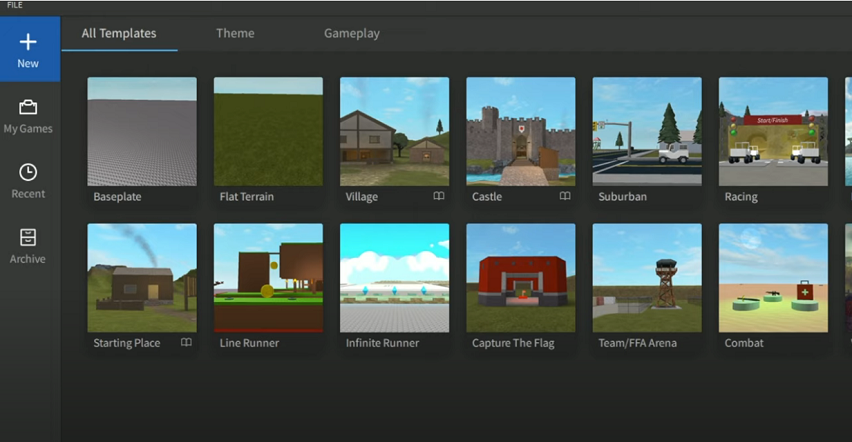Click the "New" sidebar label
Viewport: 852px width, 442px height.
click(x=28, y=64)
